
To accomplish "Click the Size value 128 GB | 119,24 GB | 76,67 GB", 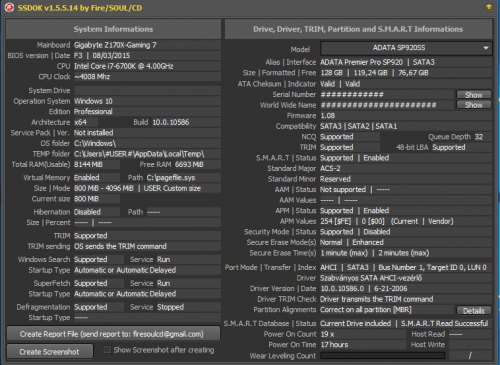I will (x=406, y=73).
